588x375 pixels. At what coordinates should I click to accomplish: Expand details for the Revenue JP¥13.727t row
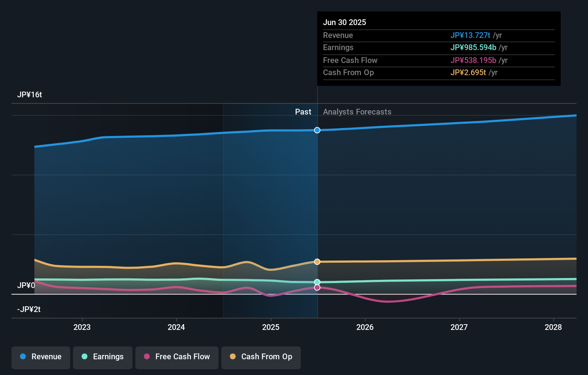pyautogui.click(x=439, y=35)
